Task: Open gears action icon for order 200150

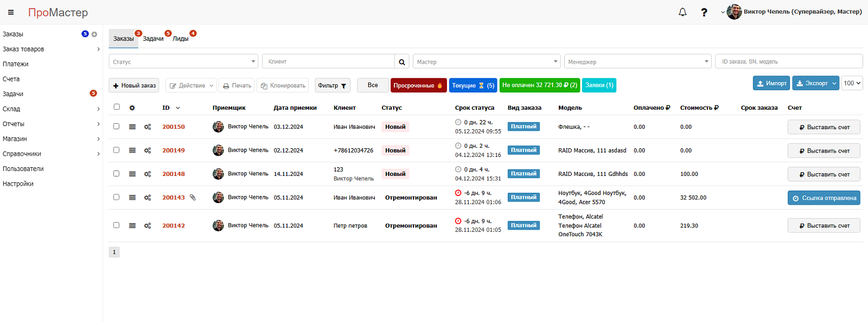Action: tap(148, 127)
